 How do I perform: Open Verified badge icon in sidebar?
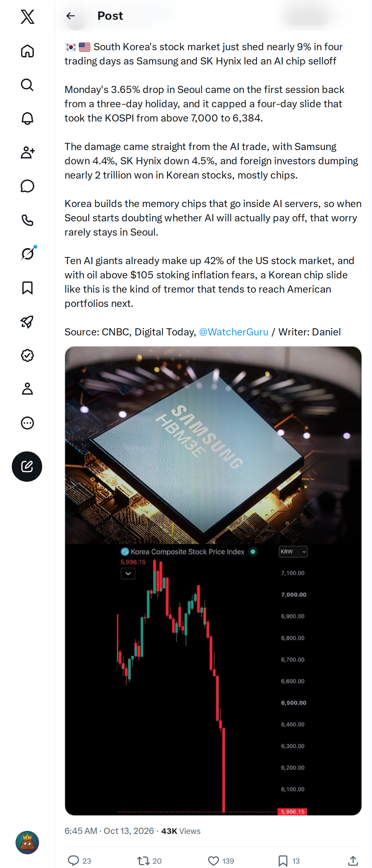tap(27, 355)
